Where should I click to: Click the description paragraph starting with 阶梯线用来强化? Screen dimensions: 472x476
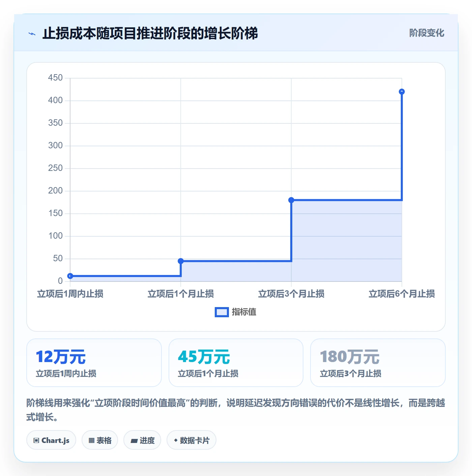(236, 410)
